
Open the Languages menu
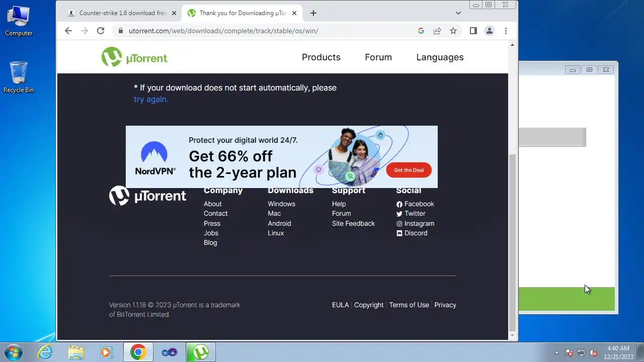(x=440, y=57)
